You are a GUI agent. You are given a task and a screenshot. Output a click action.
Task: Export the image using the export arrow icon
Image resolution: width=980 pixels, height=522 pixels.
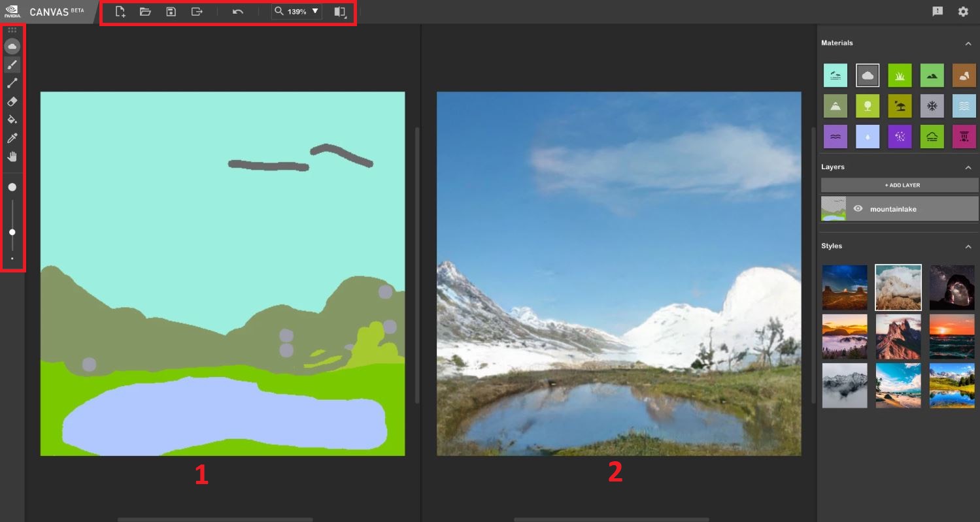pyautogui.click(x=197, y=12)
